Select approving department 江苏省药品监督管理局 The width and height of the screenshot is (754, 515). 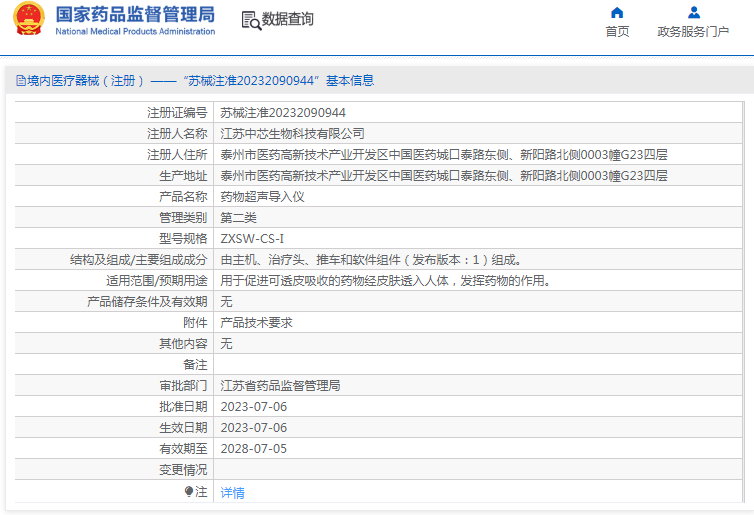click(x=280, y=386)
